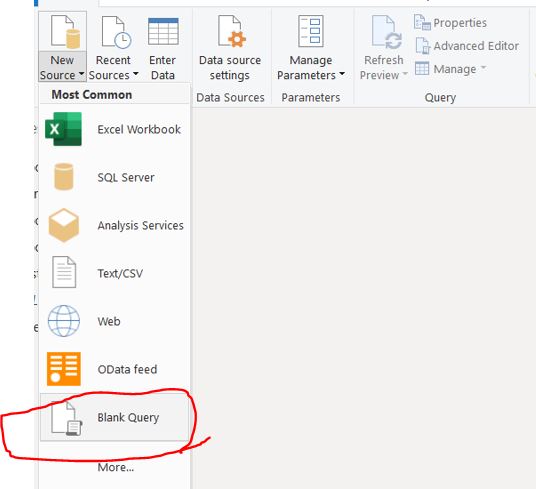Viewport: 536px width, 489px height.
Task: Choose the SQL Server cylinder icon
Action: [x=64, y=177]
